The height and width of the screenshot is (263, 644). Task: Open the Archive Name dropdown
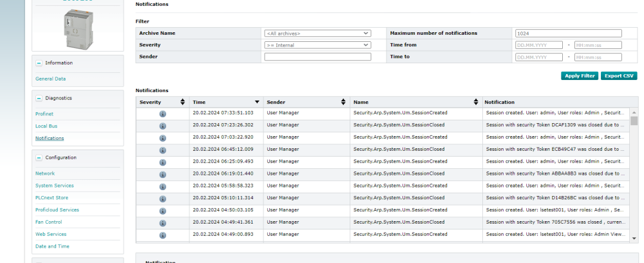coord(317,34)
